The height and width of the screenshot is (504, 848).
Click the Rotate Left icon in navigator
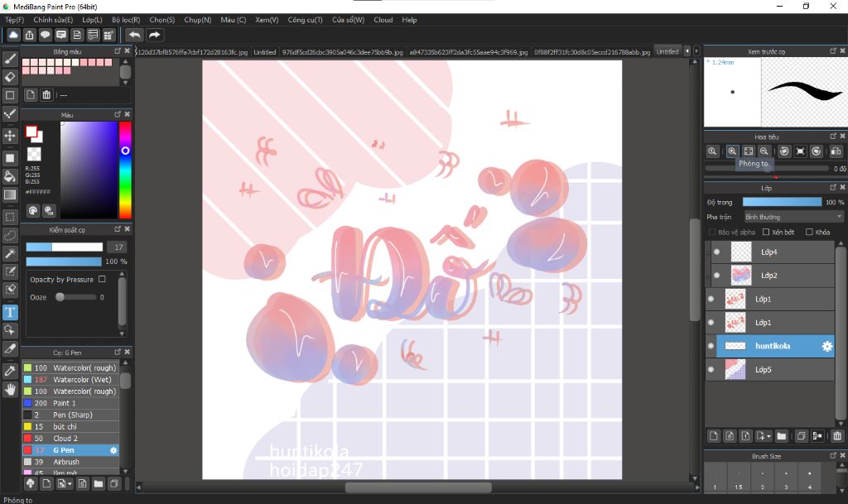[784, 151]
